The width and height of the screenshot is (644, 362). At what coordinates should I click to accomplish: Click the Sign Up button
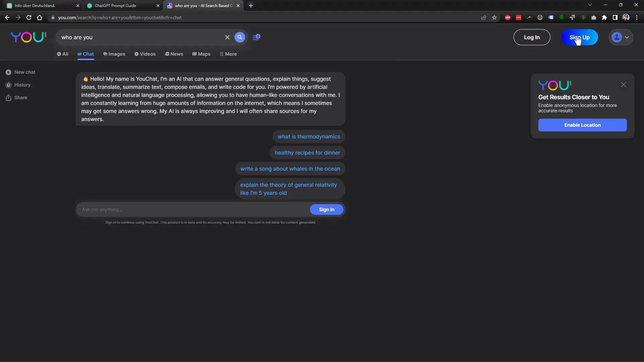click(579, 37)
